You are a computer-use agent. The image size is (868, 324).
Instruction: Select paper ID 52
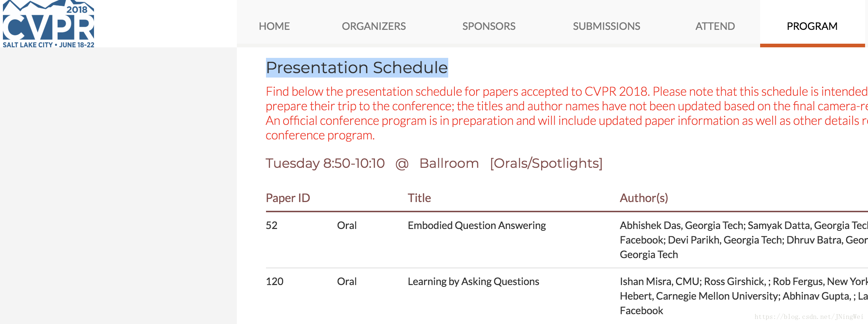[x=271, y=225]
